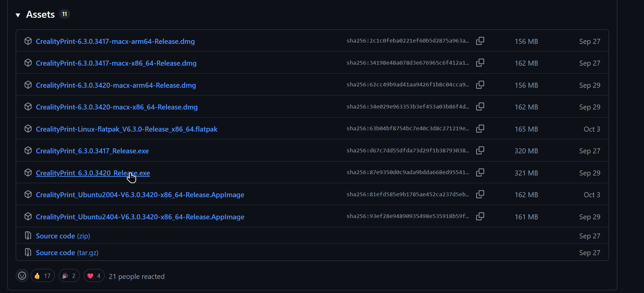
Task: Download the Ubuntu2004 AppImage file
Action: click(140, 195)
